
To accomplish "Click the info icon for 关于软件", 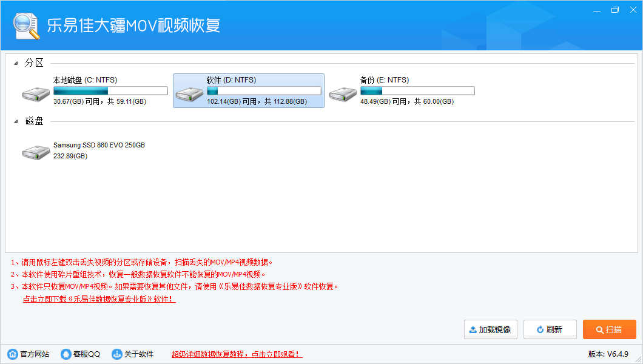I will (117, 354).
